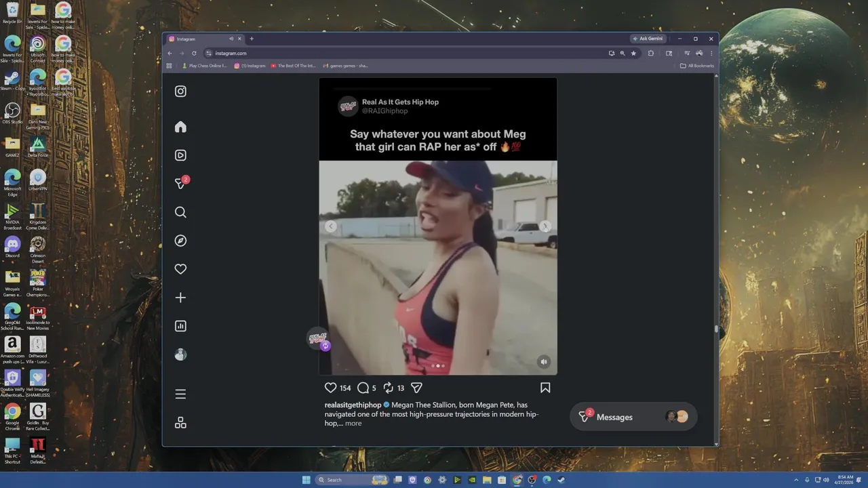
Task: Create a new post with plus icon
Action: 180,298
